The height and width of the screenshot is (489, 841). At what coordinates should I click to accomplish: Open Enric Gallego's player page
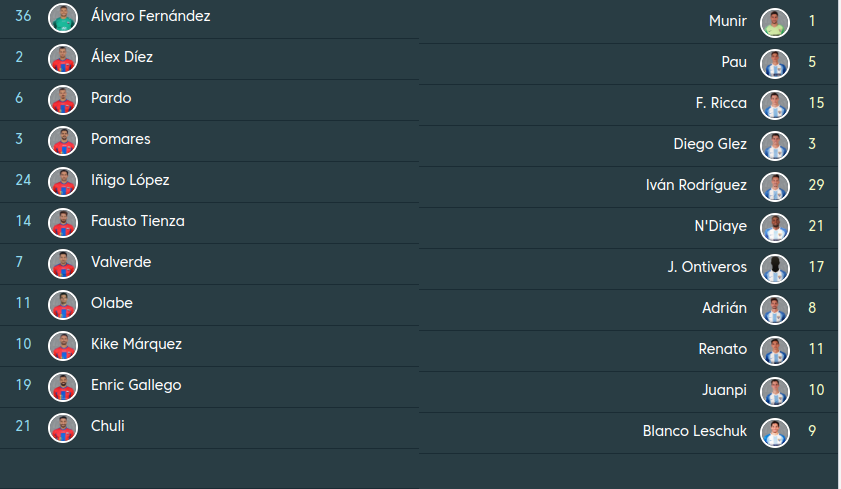pos(136,385)
